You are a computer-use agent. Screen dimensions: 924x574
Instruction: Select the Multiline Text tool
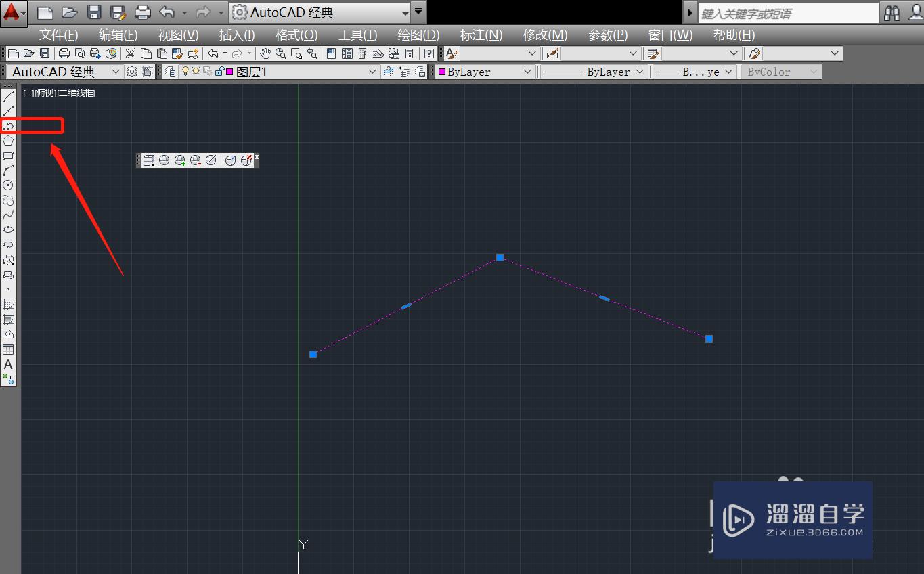[x=8, y=364]
